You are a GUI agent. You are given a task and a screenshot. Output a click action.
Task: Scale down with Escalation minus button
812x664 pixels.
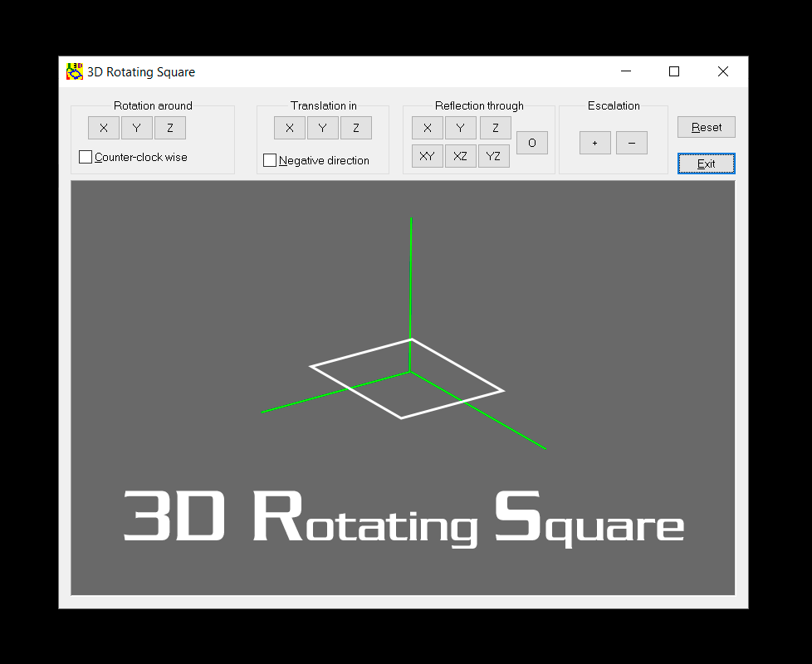tap(632, 143)
